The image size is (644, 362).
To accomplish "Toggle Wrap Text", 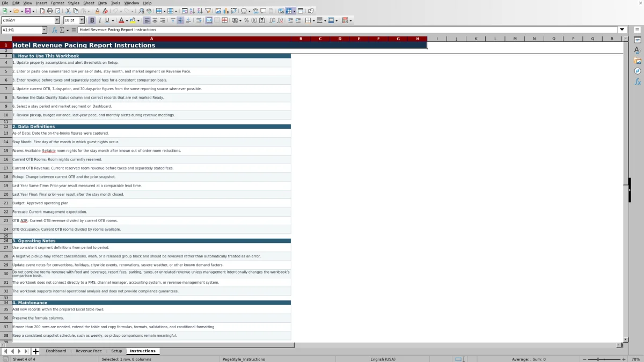I will [199, 20].
